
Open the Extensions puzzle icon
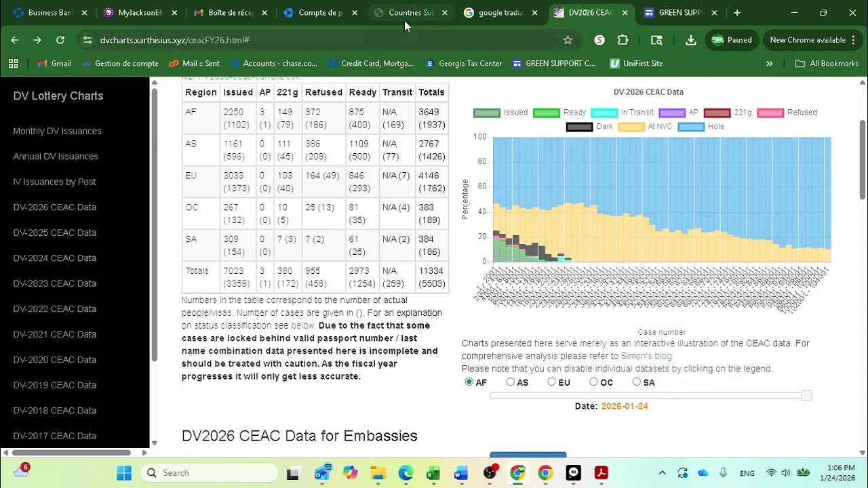pos(623,40)
